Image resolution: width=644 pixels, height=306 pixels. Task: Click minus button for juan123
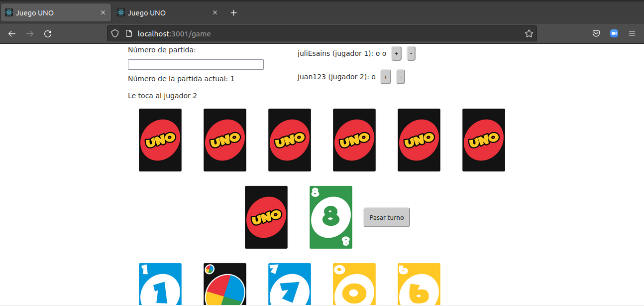tap(401, 77)
